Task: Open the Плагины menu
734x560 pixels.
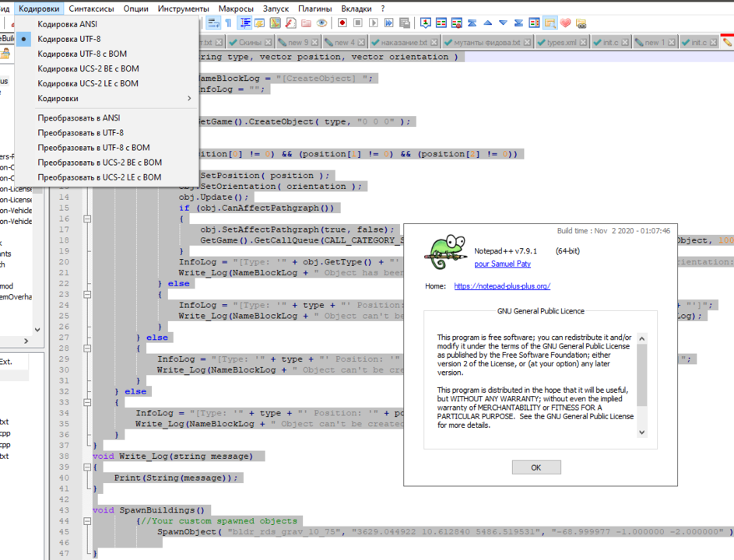Action: [315, 9]
